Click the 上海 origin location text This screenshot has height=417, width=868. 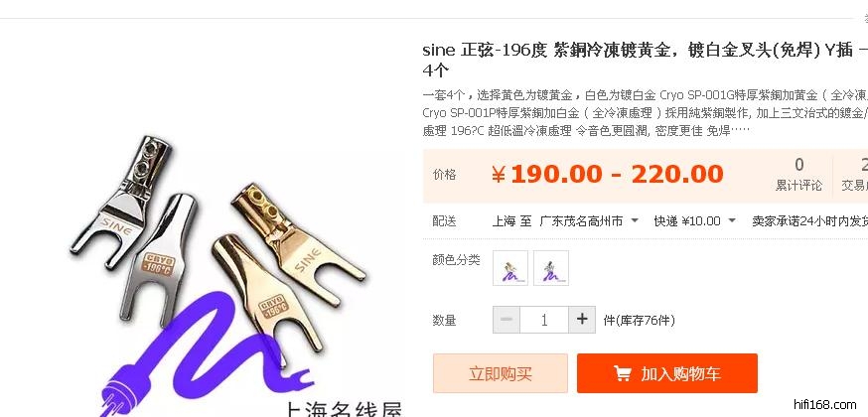504,221
